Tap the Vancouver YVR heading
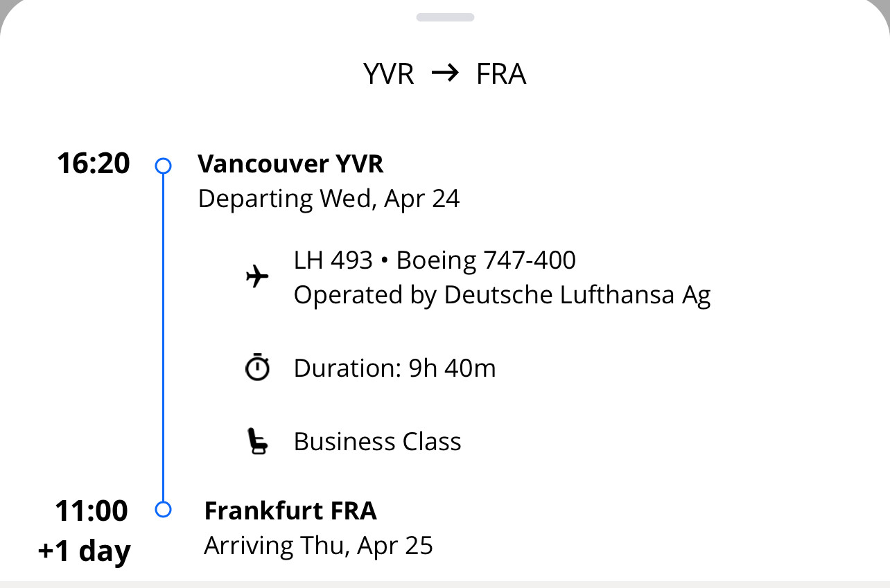 pyautogui.click(x=290, y=164)
